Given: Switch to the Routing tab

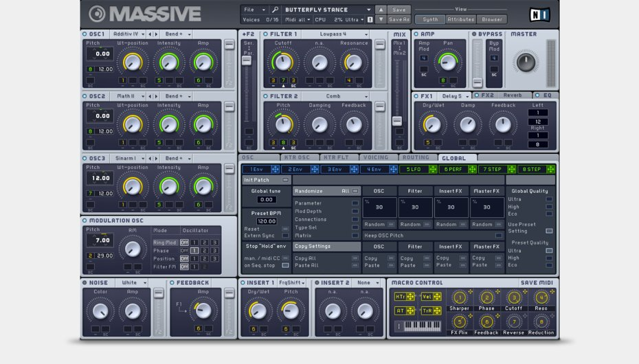Looking at the screenshot, I should (415, 157).
